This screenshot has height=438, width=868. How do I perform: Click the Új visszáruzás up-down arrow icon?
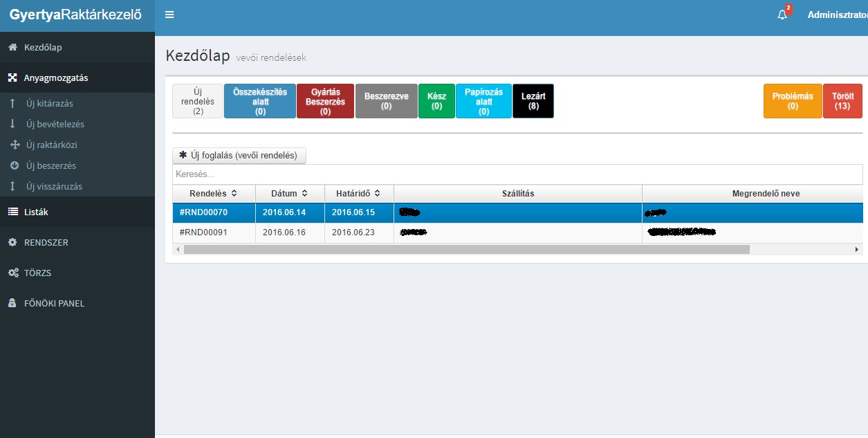click(x=12, y=187)
